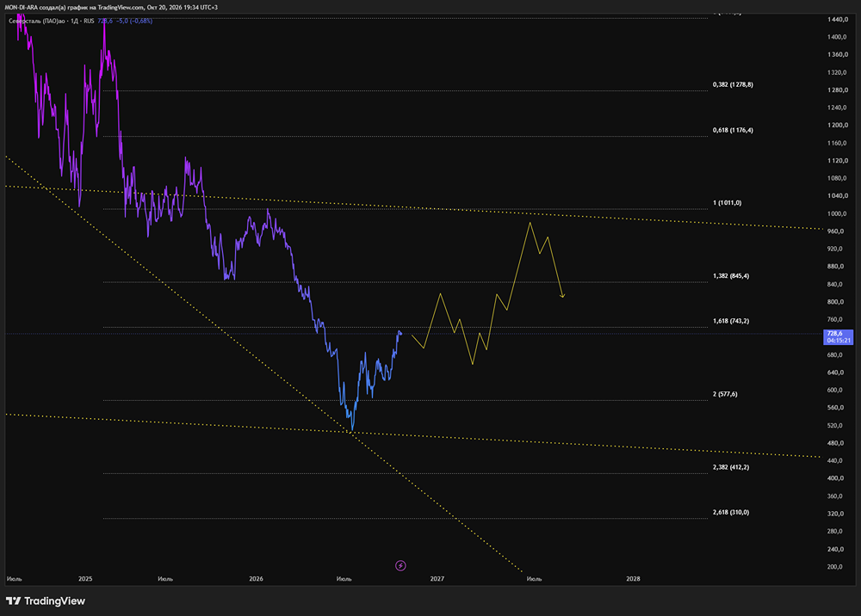Click the 920,0 price axis label
This screenshot has height=616, width=861.
pos(835,249)
